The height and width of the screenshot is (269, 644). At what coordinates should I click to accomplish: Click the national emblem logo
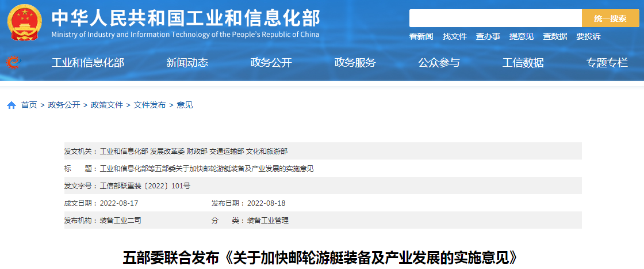[25, 22]
